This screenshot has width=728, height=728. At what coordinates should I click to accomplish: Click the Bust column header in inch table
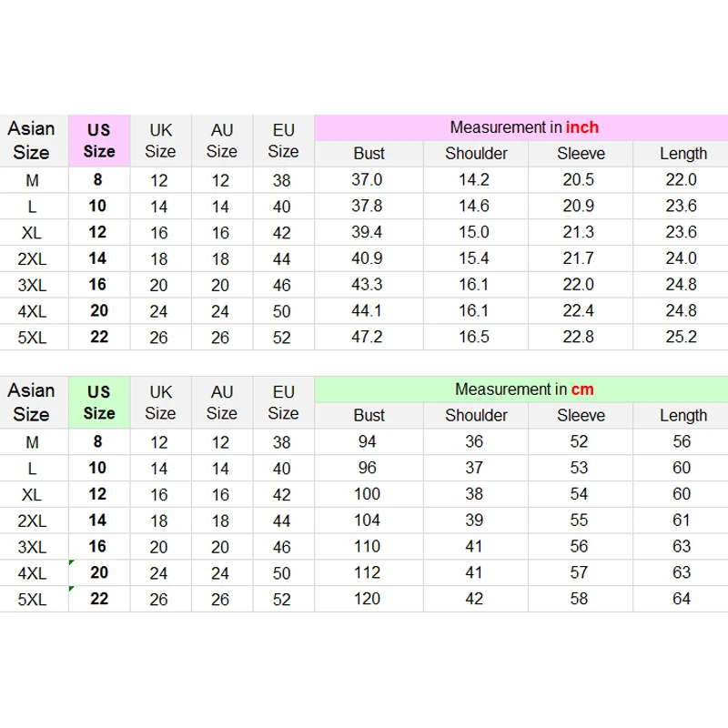(x=369, y=154)
